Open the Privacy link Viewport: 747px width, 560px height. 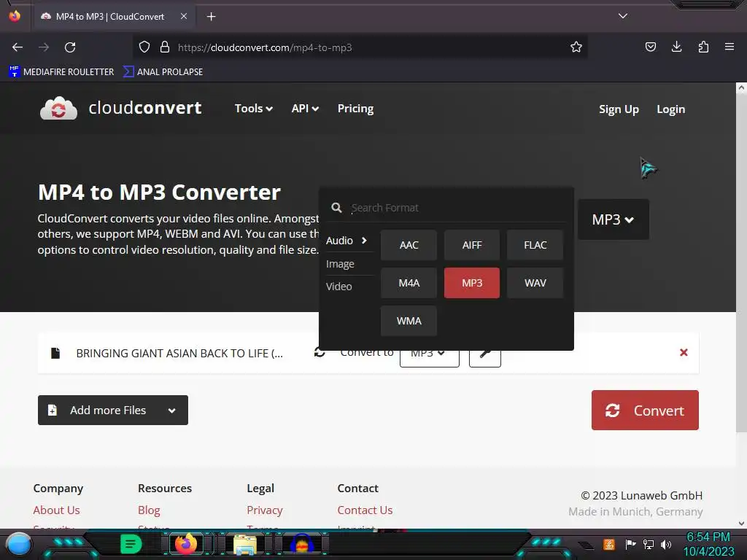tap(264, 510)
